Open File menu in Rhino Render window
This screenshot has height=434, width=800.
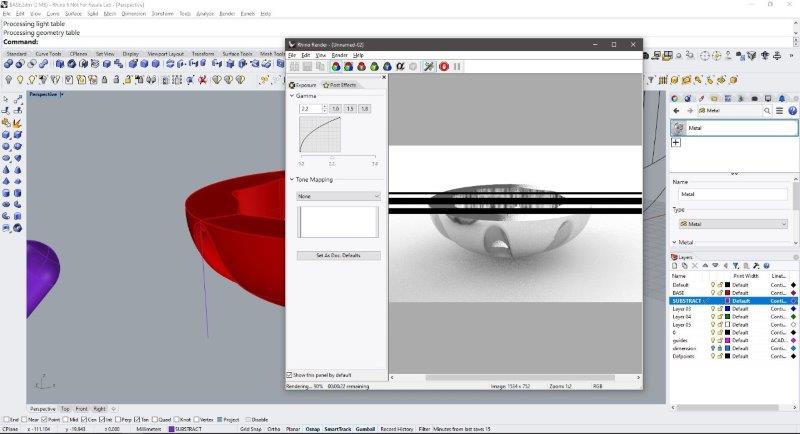[292, 55]
